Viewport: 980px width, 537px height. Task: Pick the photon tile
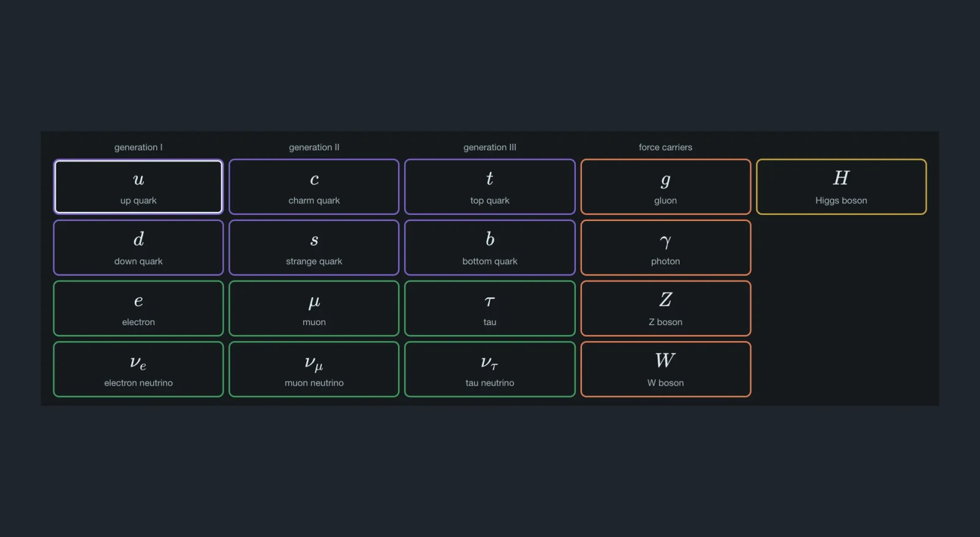point(666,247)
